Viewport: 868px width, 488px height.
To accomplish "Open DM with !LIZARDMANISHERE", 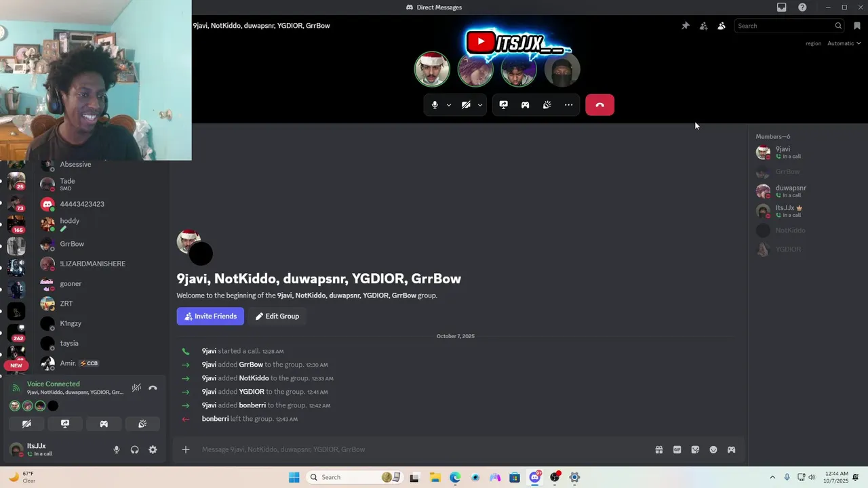I will point(102,264).
